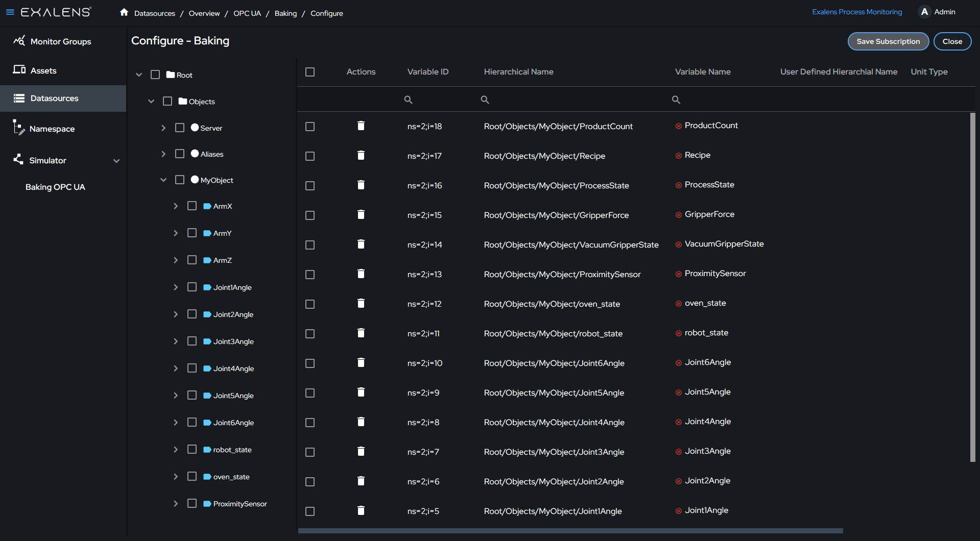Viewport: 980px width, 541px height.
Task: Check the row checkbox for ns=2;i=16
Action: pyautogui.click(x=310, y=186)
